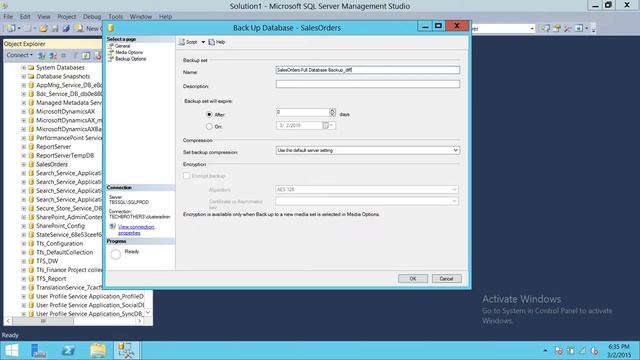Click the Disconnect icon in Object Explorer
Image resolution: width=640 pixels, height=360 pixels.
53,55
